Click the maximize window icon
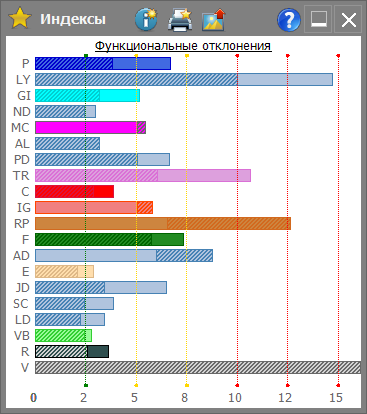 [x=318, y=19]
